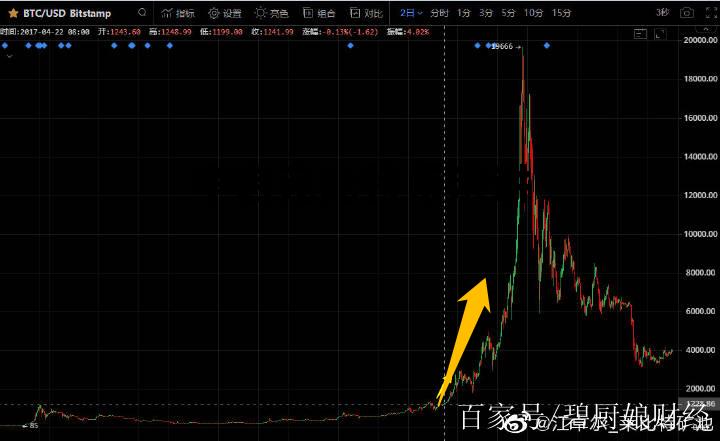Screen dimensions: 720x441
Task: Select the 3分 timeframe
Action: pyautogui.click(x=486, y=13)
